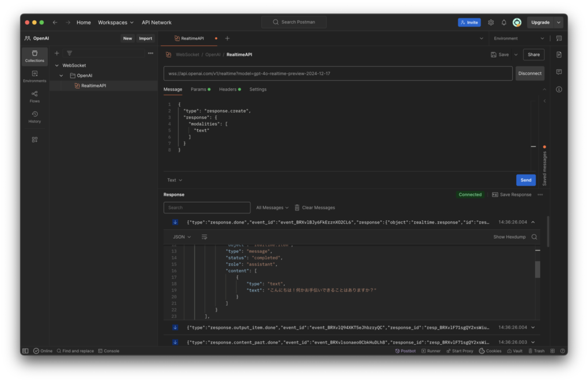
Task: Open the collections three-dot options menu
Action: click(x=150, y=53)
